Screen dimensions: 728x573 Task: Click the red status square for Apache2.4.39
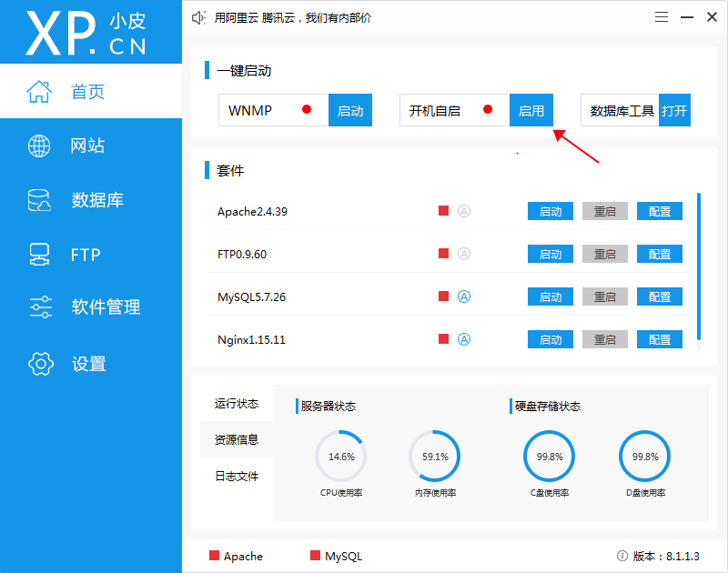(x=443, y=211)
